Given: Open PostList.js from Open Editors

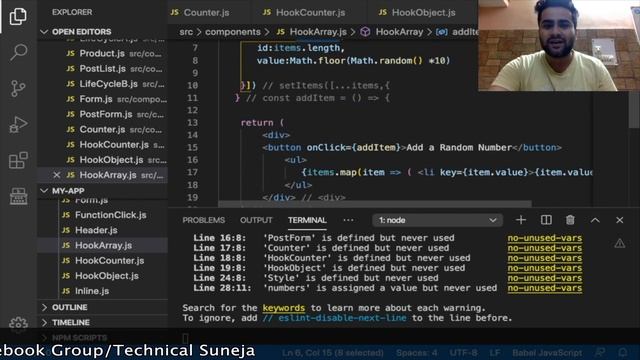Looking at the screenshot, I should [102, 69].
